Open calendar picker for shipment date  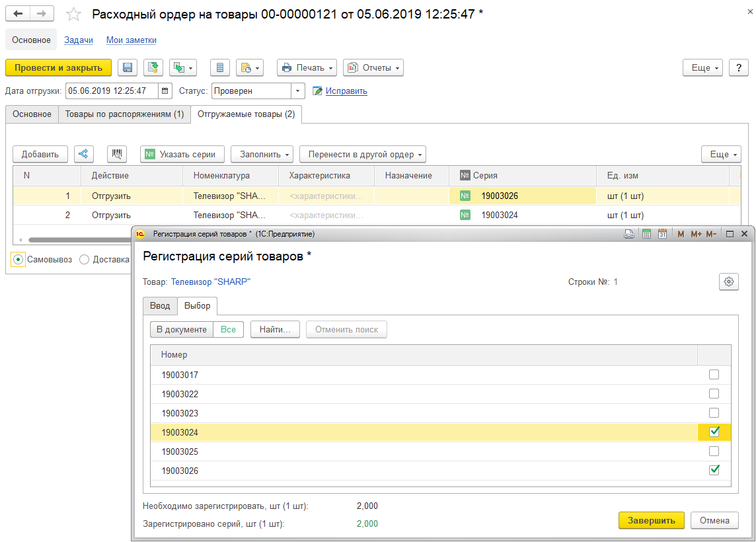[165, 91]
